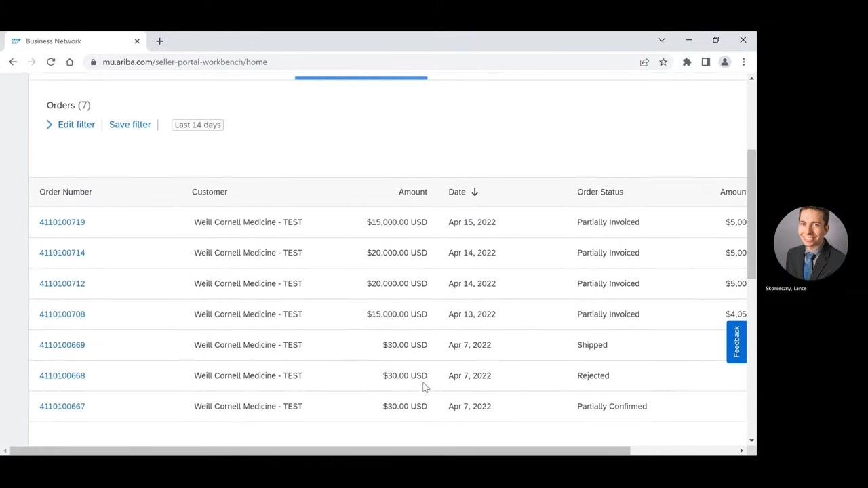The height and width of the screenshot is (488, 868).
Task: Sort by the Customer column header
Action: click(x=210, y=192)
